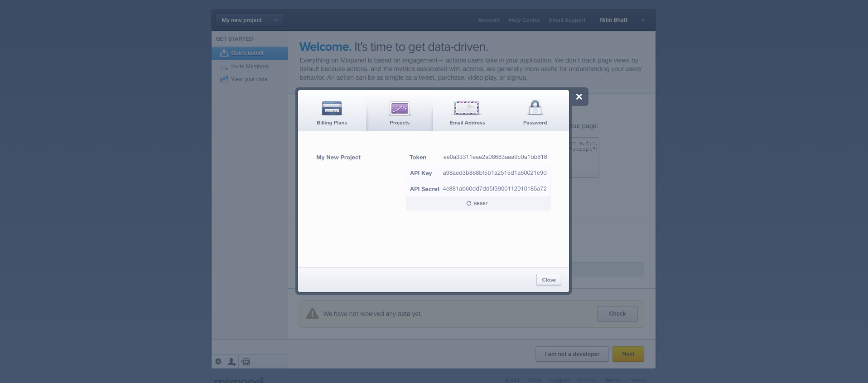Click the reset circular arrow icon
This screenshot has width=868, height=383.
coord(469,203)
